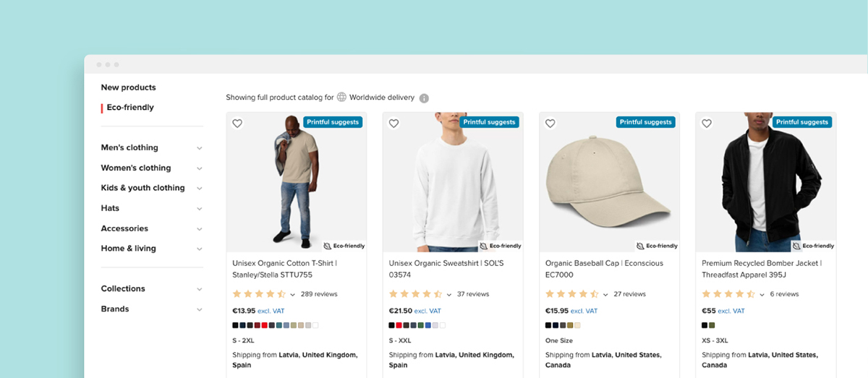Viewport: 868px width, 378px height.
Task: Open rating breakdown chevron beside 27 reviews
Action: 605,295
